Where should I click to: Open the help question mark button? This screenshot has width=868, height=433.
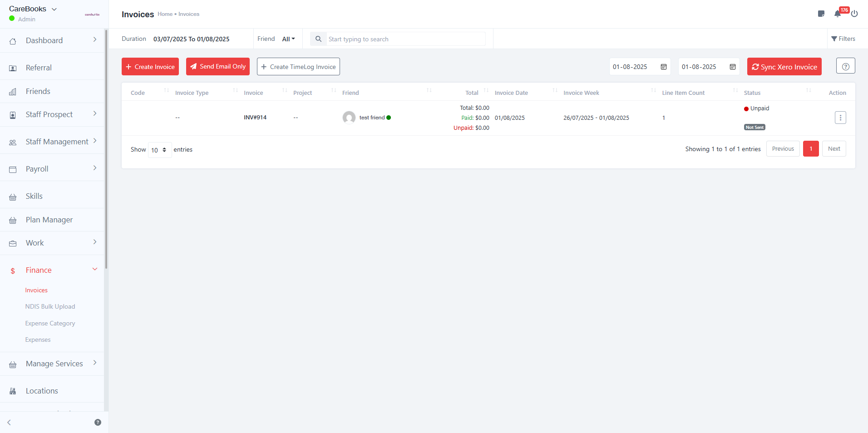tap(845, 66)
